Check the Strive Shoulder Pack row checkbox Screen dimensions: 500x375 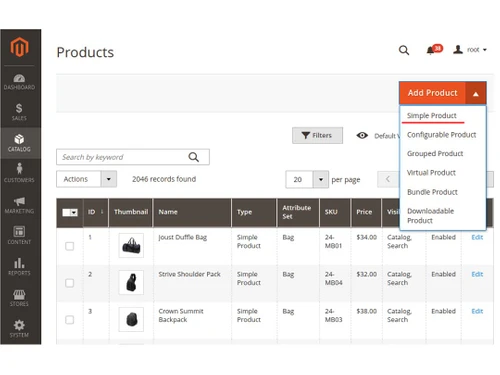69,283
